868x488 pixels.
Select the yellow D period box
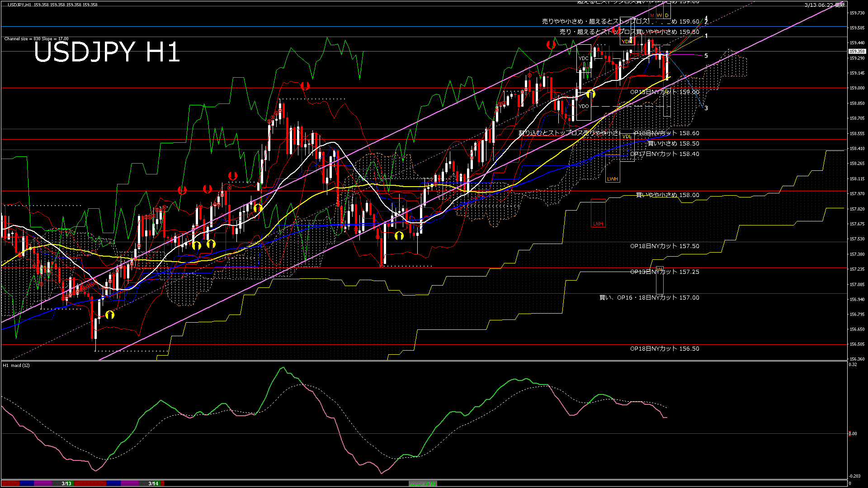click(666, 15)
